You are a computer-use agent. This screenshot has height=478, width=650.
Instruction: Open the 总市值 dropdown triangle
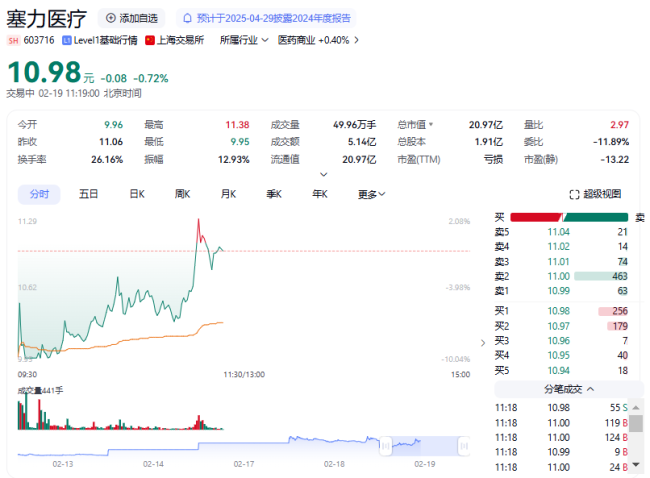click(431, 124)
